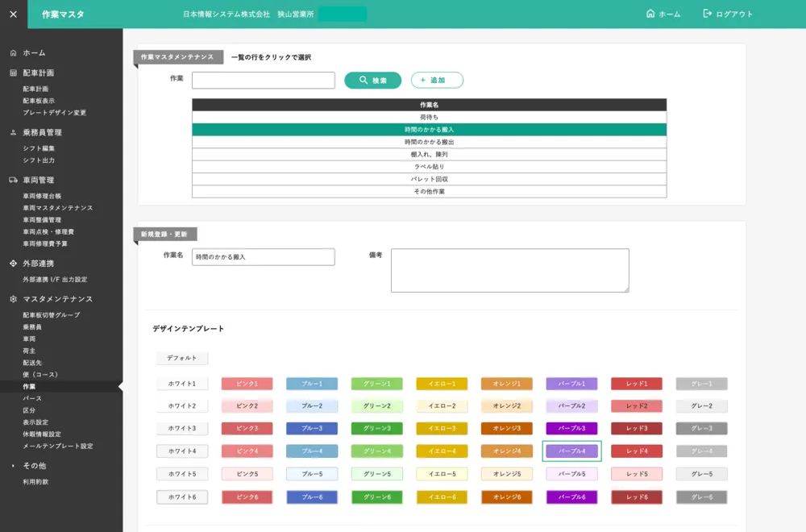Click the 外部連携 icon in sidebar
The image size is (806, 532).
tap(13, 264)
